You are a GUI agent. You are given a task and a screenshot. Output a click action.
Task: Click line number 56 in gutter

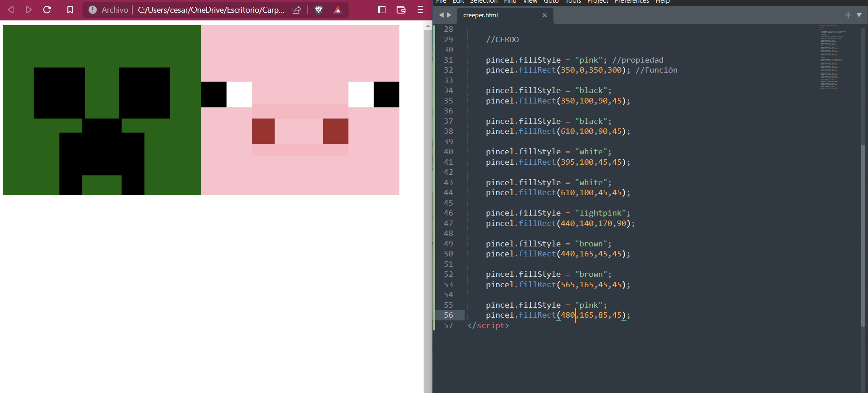point(448,315)
